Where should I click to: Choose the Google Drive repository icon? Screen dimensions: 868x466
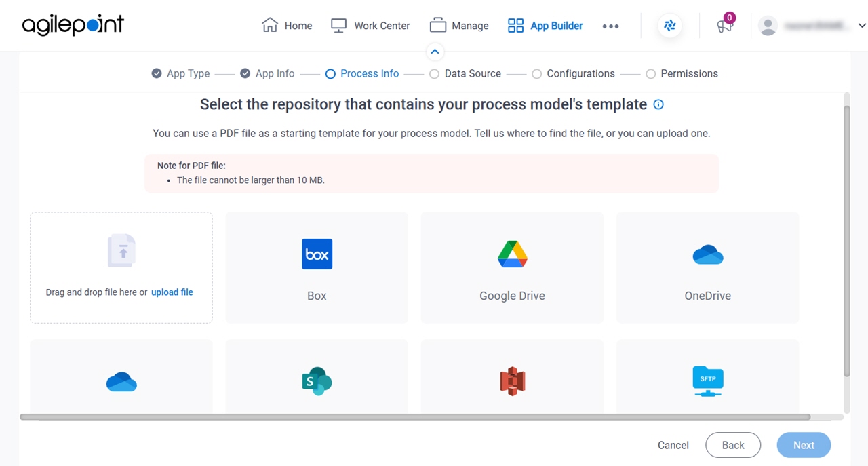tap(513, 254)
